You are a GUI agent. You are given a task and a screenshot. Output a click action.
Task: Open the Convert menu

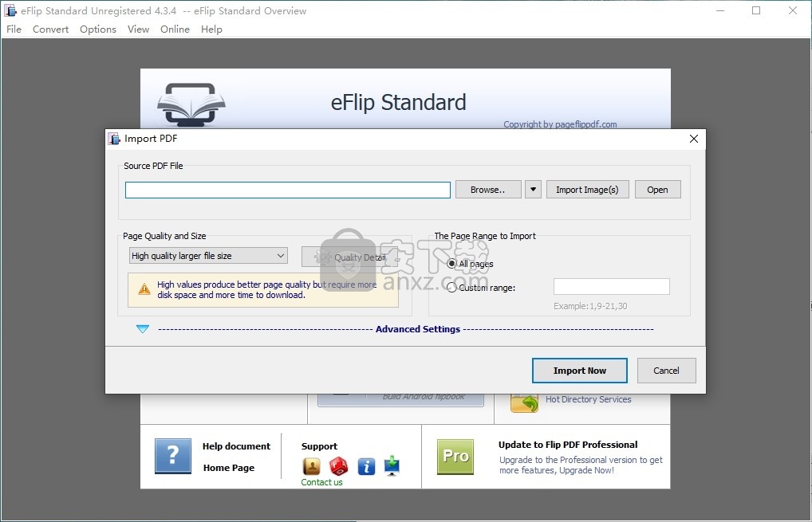point(50,29)
